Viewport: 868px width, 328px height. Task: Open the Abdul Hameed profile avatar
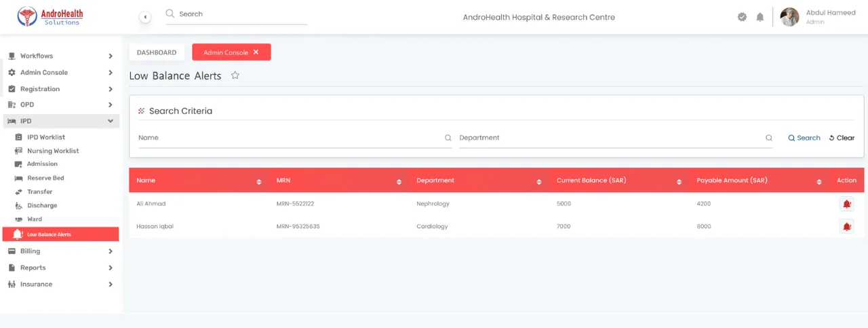pyautogui.click(x=790, y=17)
